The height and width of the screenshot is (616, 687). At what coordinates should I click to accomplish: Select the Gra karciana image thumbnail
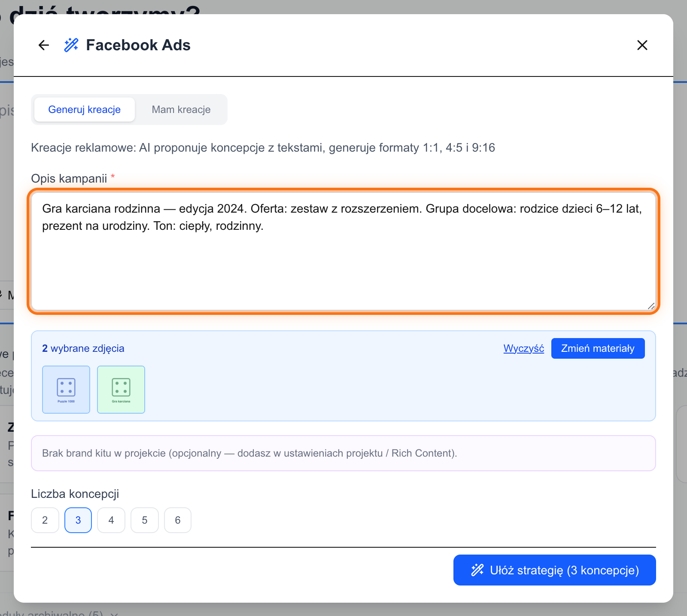click(121, 390)
